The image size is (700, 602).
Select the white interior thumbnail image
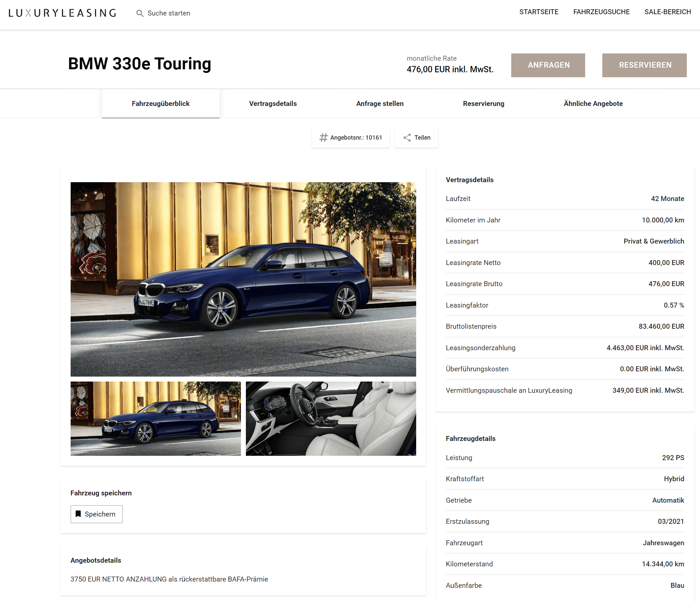tap(330, 418)
